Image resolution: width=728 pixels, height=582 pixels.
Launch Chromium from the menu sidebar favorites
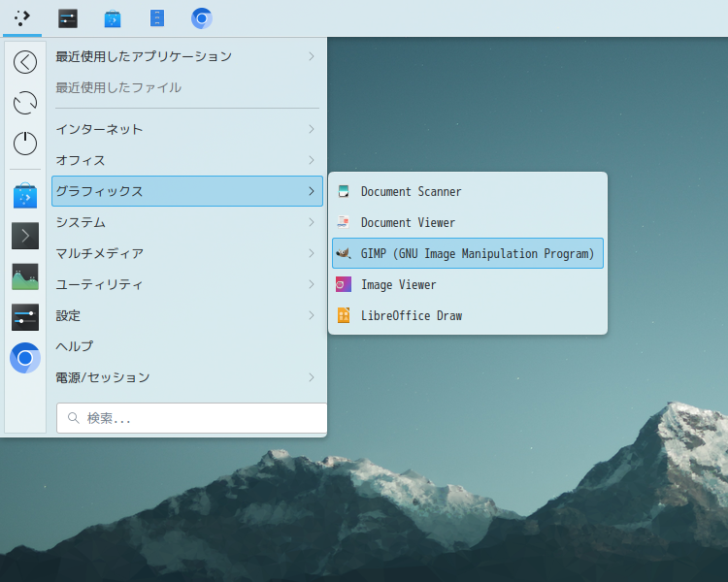(x=25, y=358)
